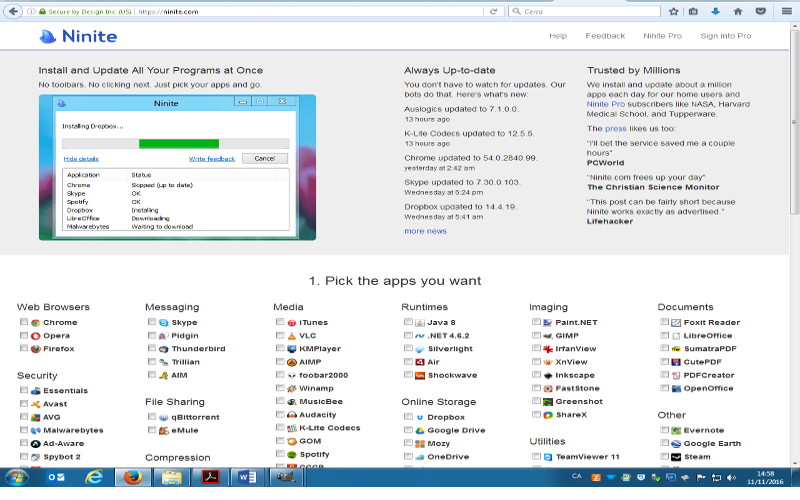Viewport: 800px width, 500px height.
Task: Open the Help menu item
Action: 558,36
